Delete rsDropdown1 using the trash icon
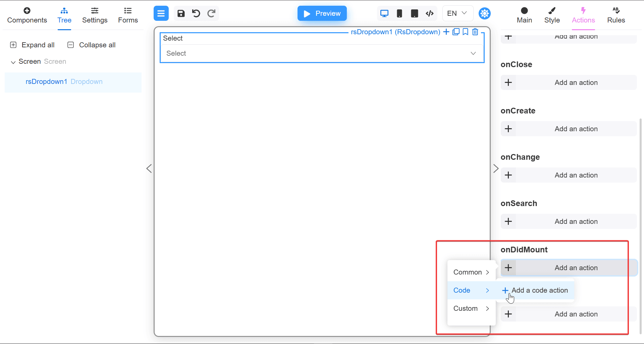The image size is (644, 344). click(475, 32)
